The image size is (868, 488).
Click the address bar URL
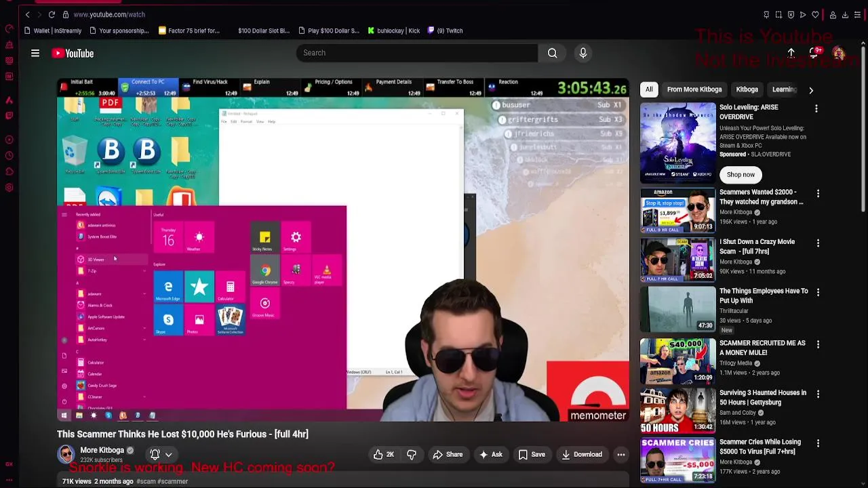pyautogui.click(x=109, y=14)
